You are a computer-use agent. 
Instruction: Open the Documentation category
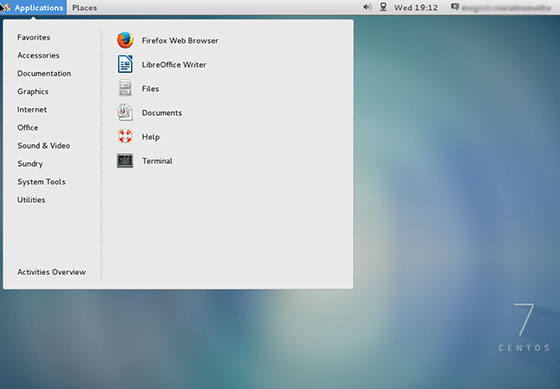click(x=44, y=73)
